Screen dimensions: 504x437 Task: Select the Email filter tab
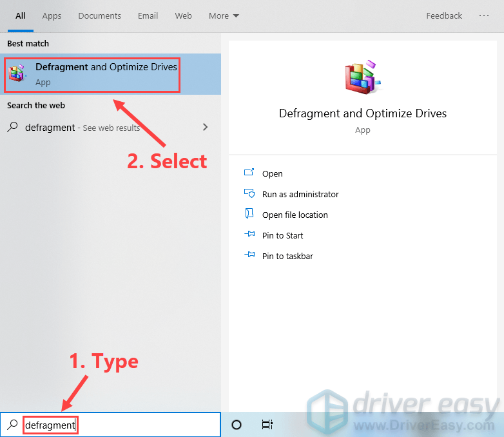[148, 15]
